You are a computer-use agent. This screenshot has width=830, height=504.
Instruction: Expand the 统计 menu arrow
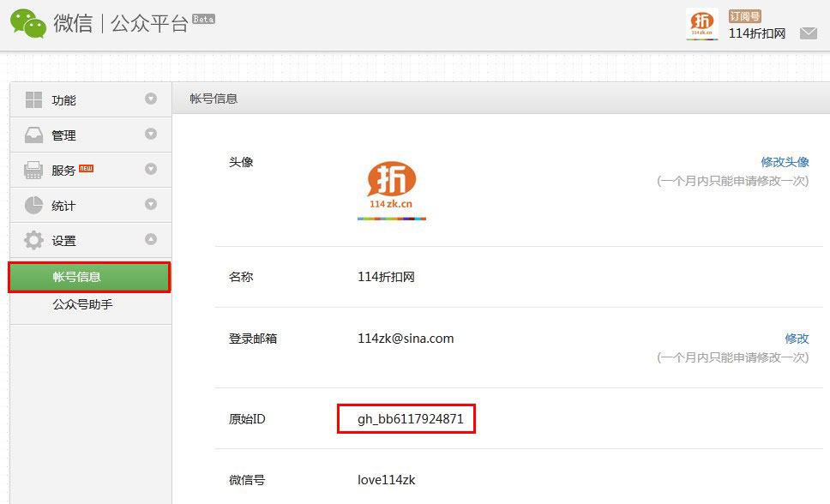151,204
